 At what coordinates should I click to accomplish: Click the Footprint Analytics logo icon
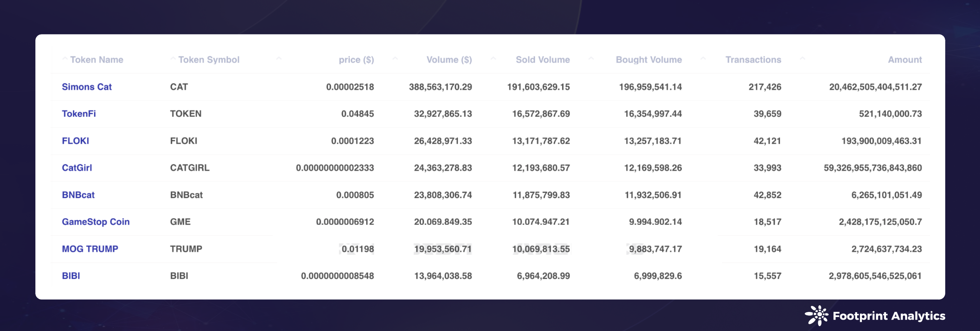(x=816, y=315)
